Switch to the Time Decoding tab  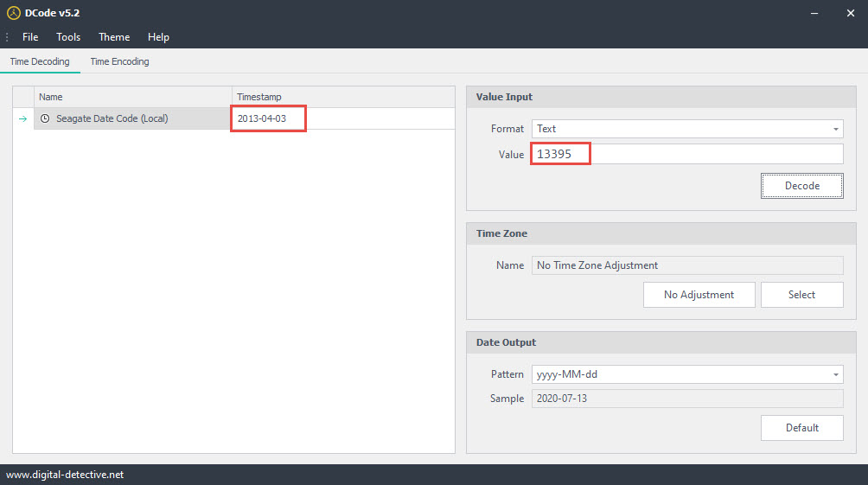(40, 61)
